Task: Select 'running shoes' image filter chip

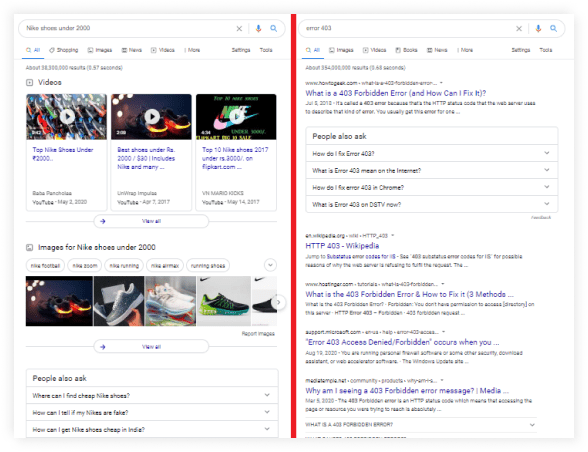Action: point(208,266)
